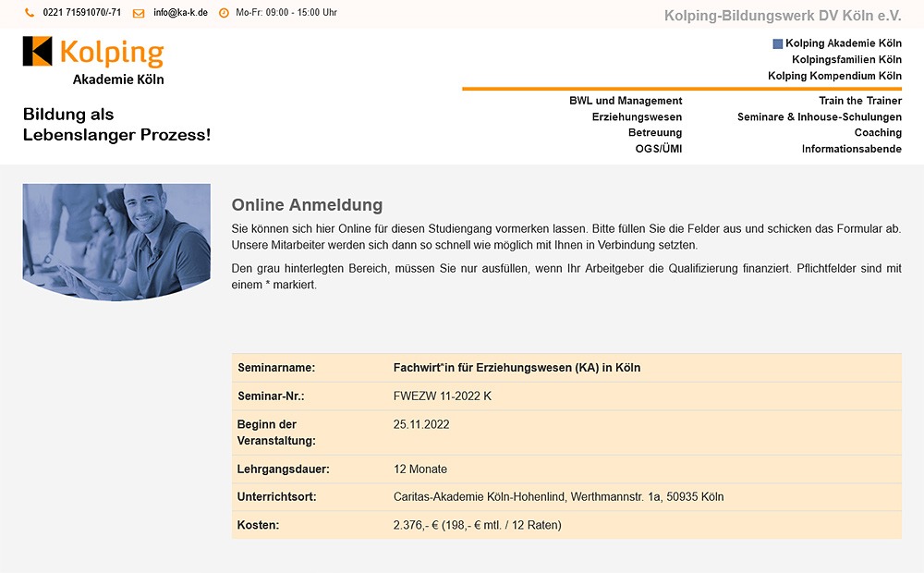Click the smiling man header image

(116, 242)
